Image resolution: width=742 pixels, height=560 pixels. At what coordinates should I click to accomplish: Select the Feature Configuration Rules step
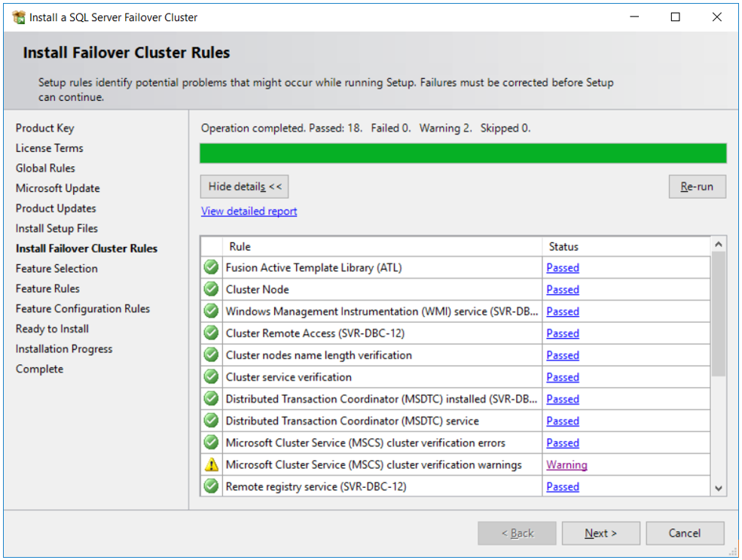[83, 309]
